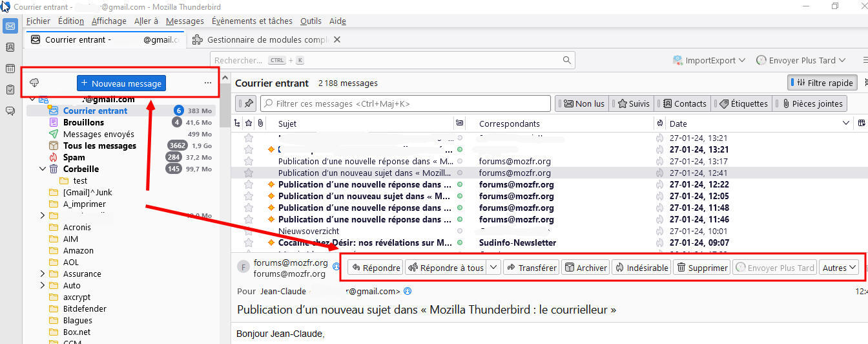
Task: Open the ImportExport dropdown
Action: coord(708,60)
